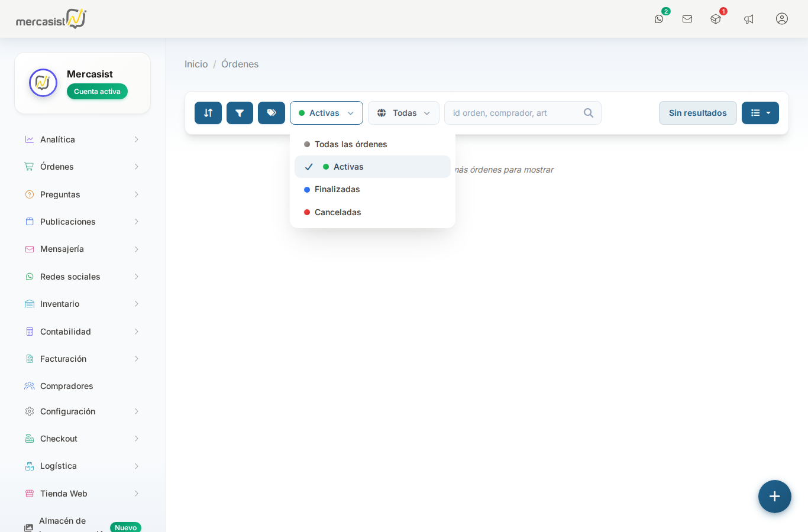
Task: Click the Sin resultados button
Action: [697, 113]
